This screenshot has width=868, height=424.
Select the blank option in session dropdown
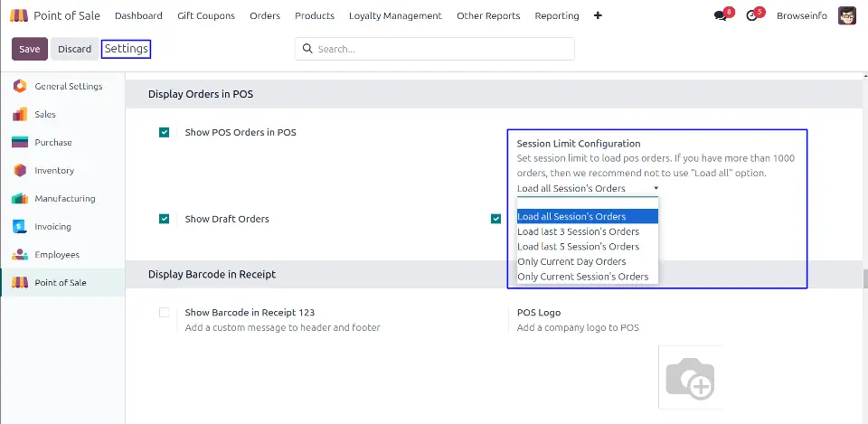pos(588,203)
